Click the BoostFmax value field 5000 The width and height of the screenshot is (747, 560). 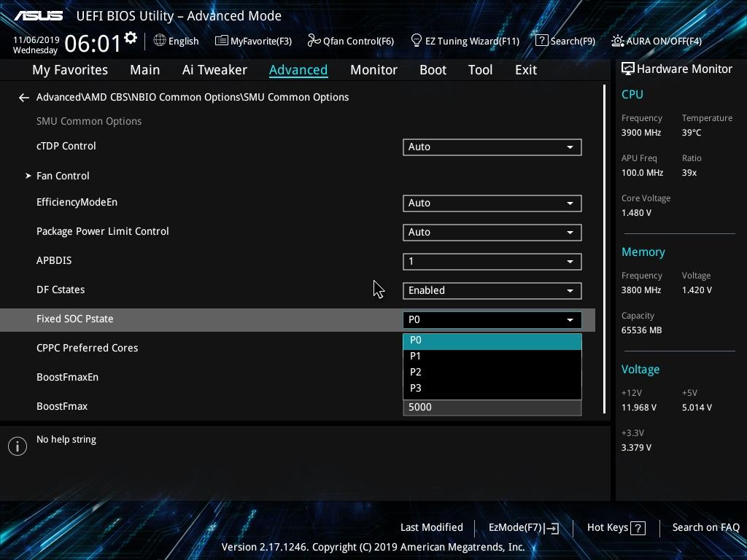[492, 408]
